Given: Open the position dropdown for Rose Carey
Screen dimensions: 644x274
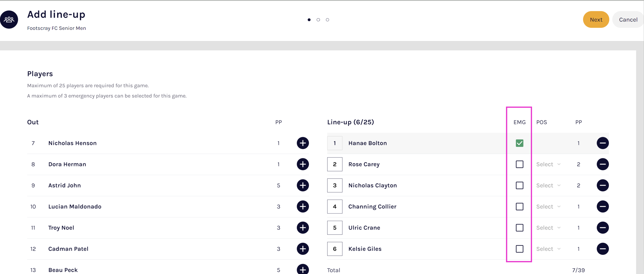Looking at the screenshot, I should pos(548,164).
